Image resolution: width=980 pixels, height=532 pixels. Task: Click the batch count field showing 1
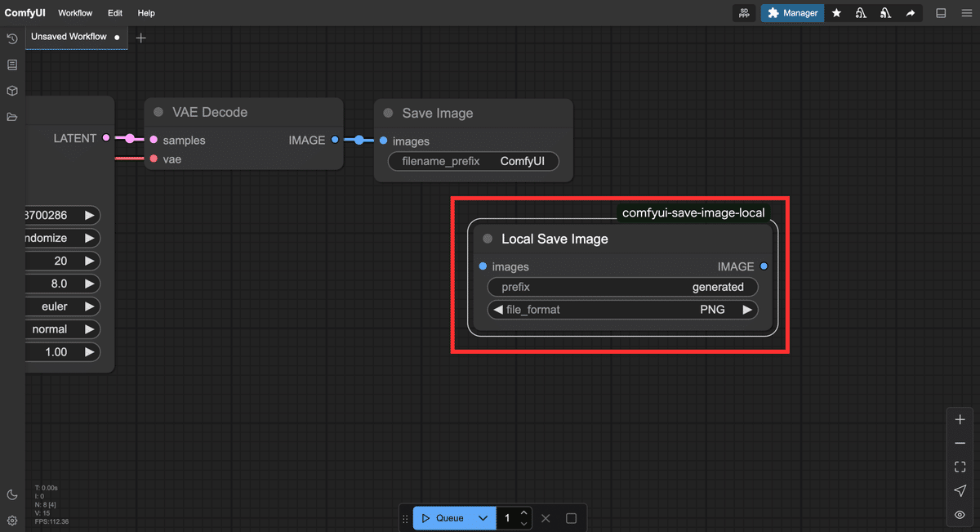508,518
